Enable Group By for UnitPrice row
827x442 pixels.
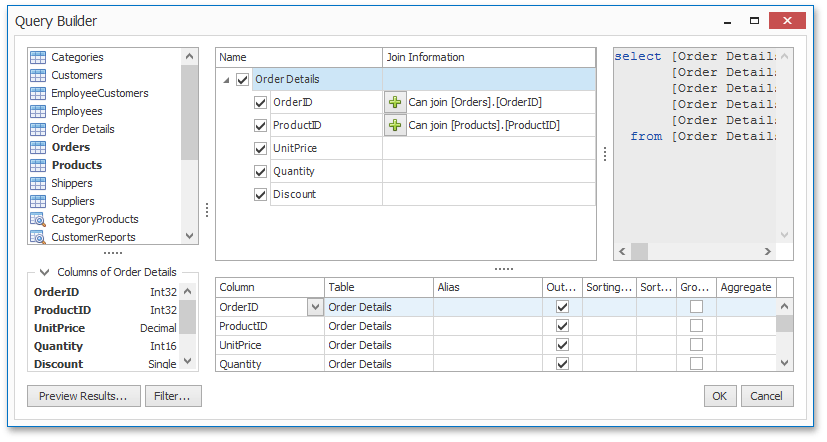click(697, 345)
